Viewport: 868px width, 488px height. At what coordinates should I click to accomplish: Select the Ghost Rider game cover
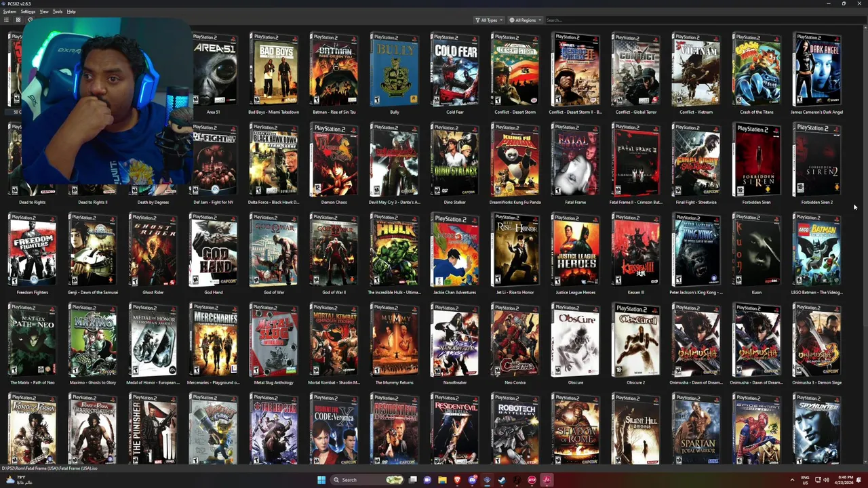[x=153, y=250]
